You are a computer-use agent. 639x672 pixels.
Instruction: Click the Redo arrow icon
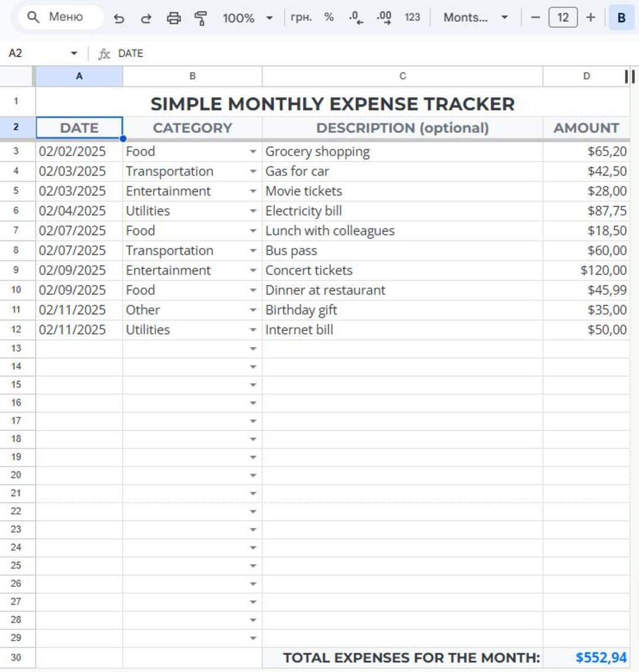pyautogui.click(x=146, y=18)
